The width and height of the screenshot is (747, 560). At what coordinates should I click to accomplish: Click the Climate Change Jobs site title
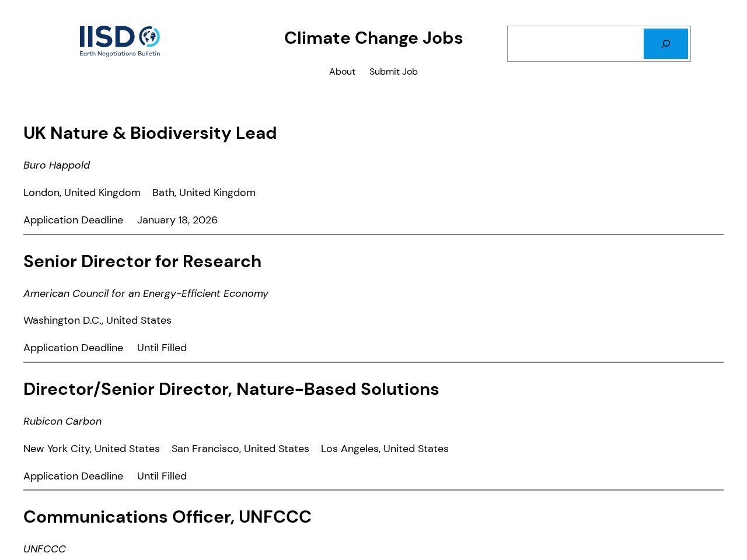[373, 38]
